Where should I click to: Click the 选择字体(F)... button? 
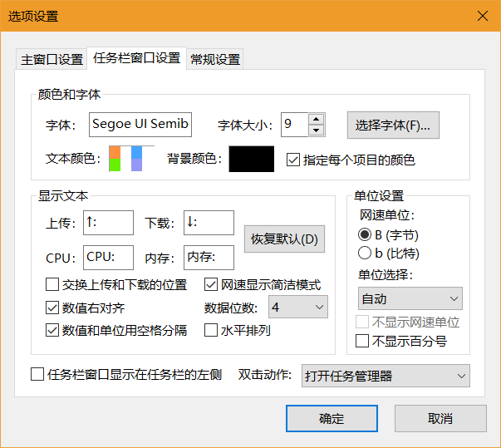(x=393, y=125)
